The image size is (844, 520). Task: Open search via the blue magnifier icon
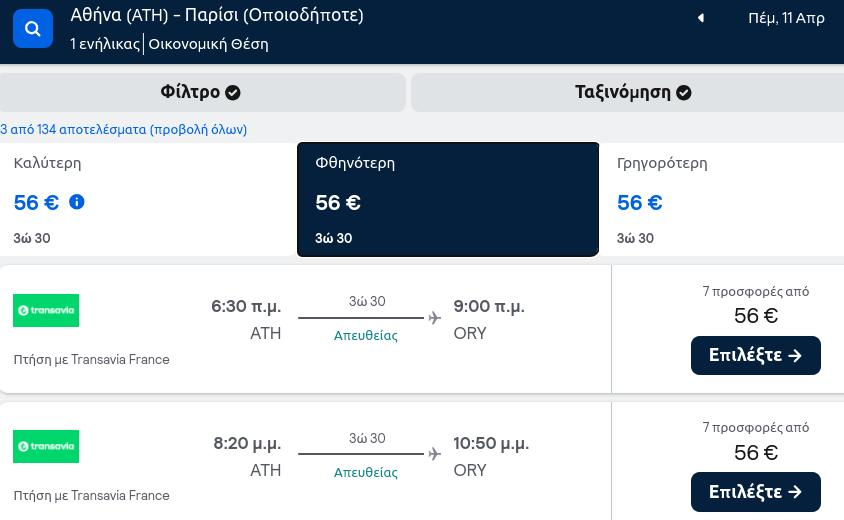point(33,29)
